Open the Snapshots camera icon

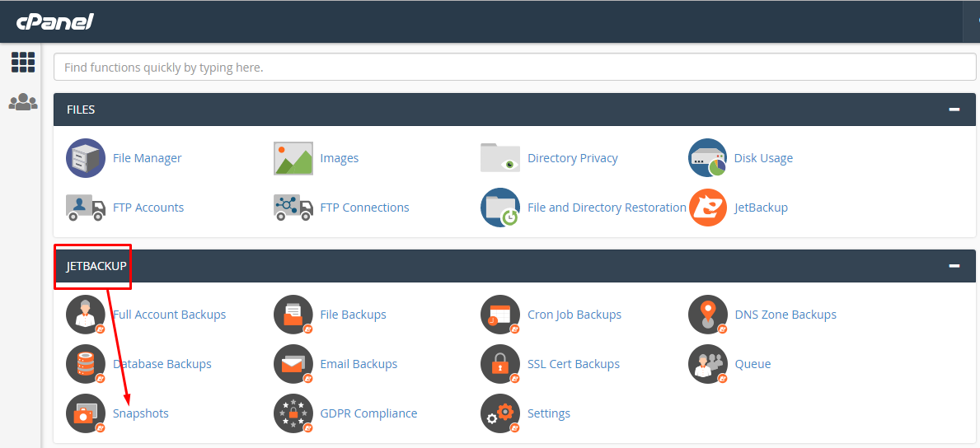coord(86,413)
